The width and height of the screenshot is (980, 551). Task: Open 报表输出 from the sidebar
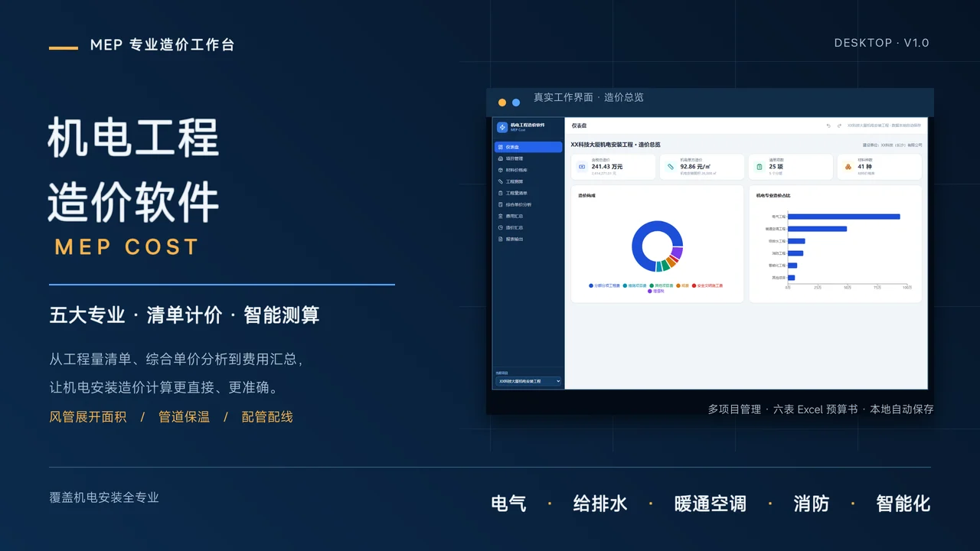[528, 239]
